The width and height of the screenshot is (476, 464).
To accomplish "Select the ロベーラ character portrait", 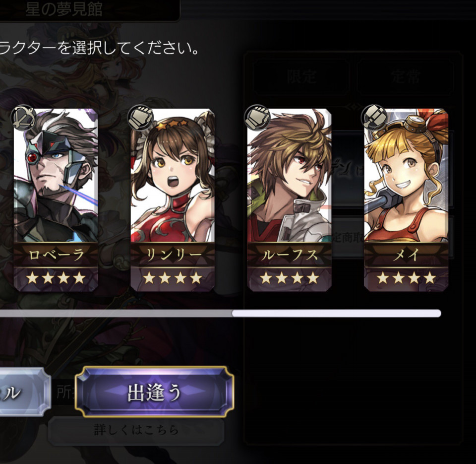I will (56, 175).
